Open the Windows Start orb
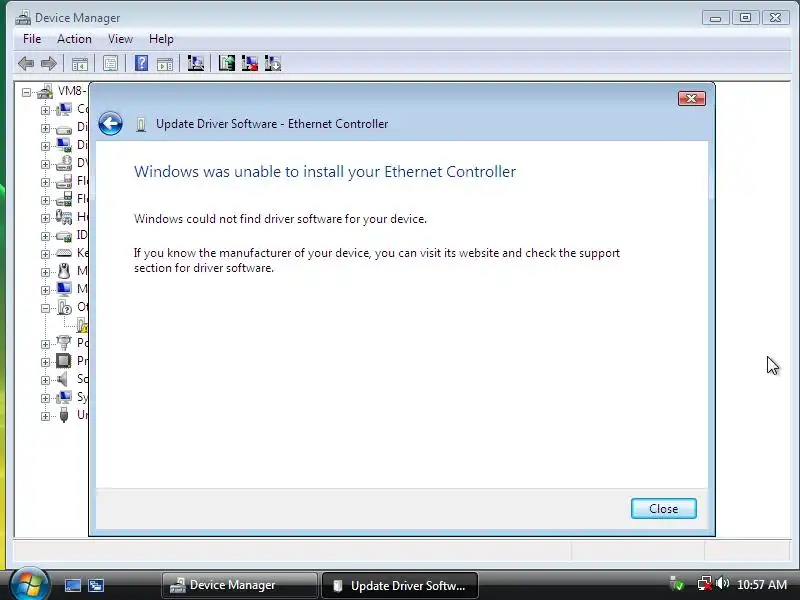The width and height of the screenshot is (800, 600). [29, 584]
